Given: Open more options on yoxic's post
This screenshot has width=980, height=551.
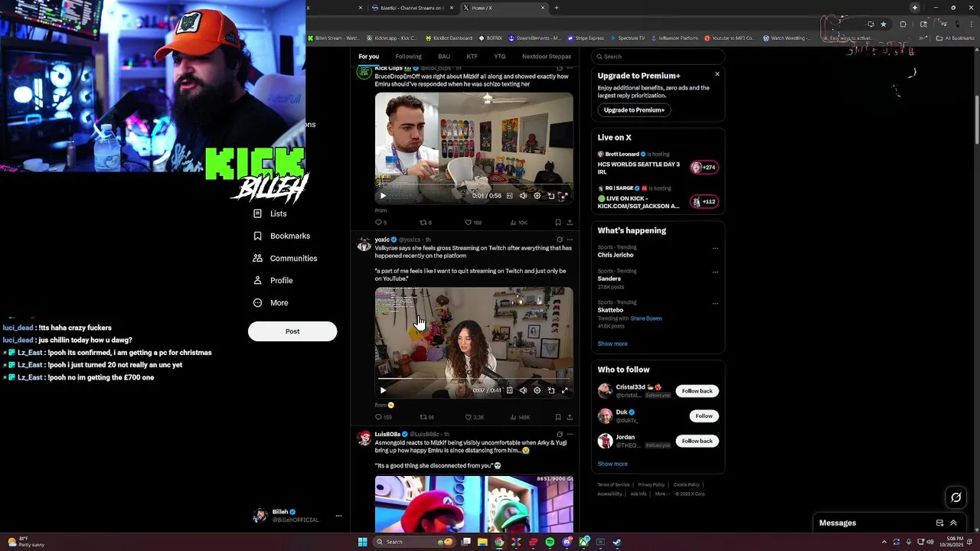Looking at the screenshot, I should (x=570, y=240).
